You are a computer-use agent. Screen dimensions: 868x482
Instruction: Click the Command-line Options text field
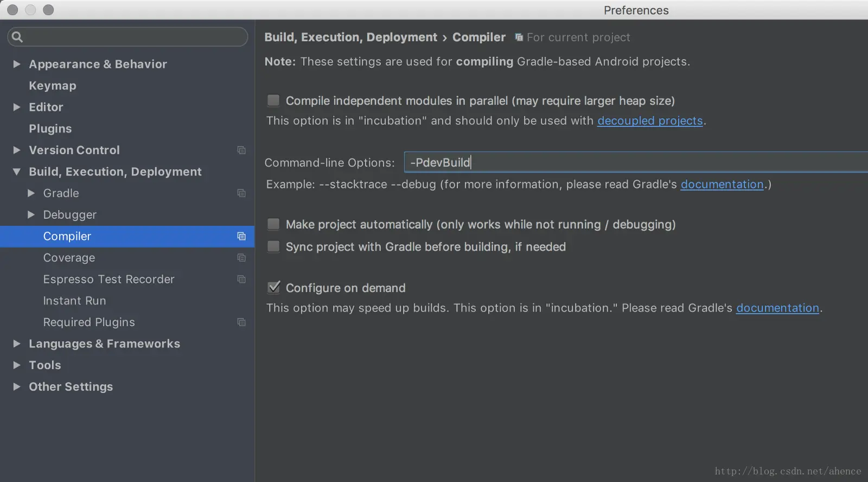[x=636, y=162]
